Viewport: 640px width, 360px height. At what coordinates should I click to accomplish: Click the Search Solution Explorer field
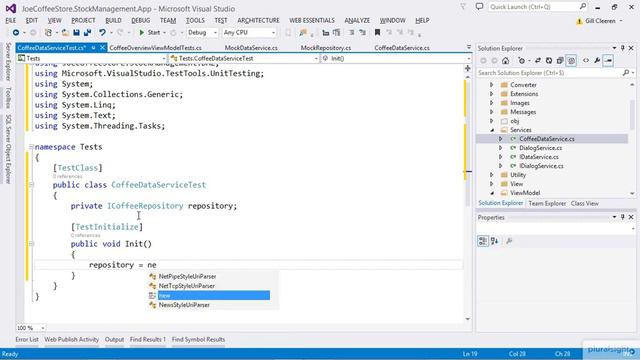[549, 73]
